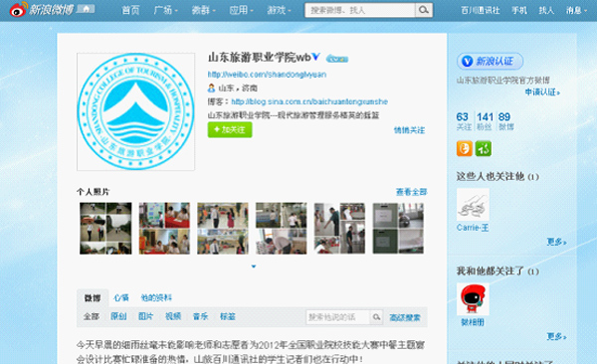Select the 心情 tab
The width and height of the screenshot is (597, 364).
pos(121,297)
